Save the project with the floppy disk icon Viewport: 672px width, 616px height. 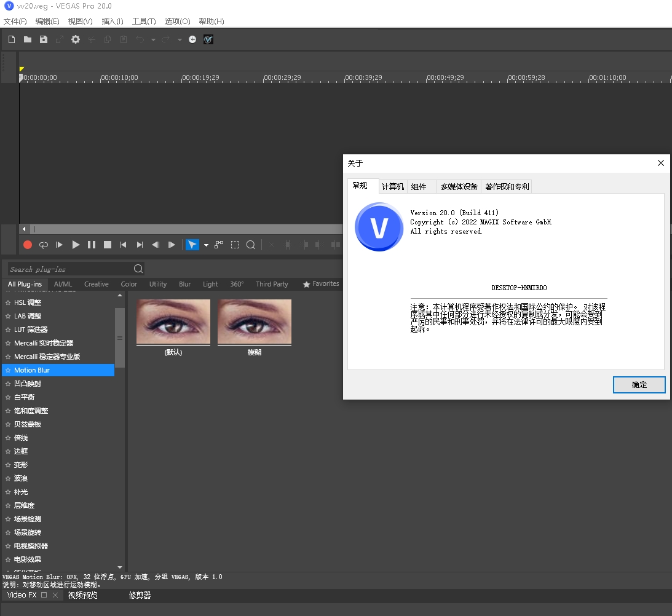coord(43,39)
